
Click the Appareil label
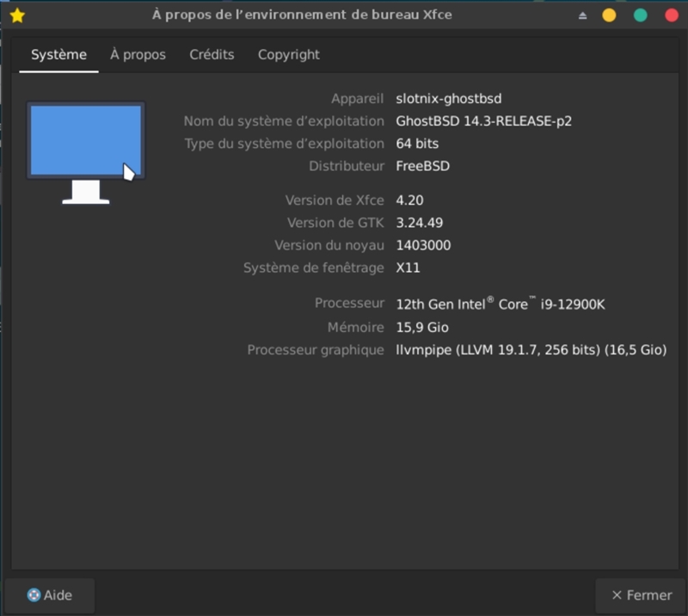coord(357,98)
